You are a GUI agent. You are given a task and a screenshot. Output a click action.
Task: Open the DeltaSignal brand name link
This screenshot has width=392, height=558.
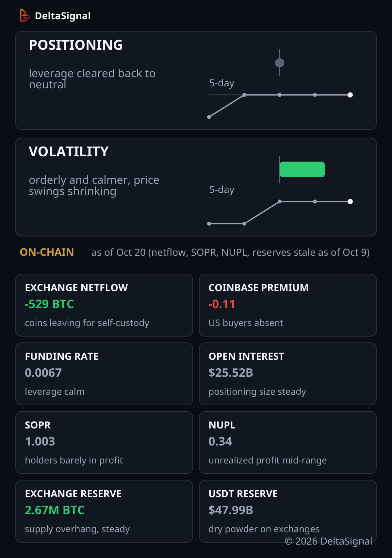(x=63, y=16)
